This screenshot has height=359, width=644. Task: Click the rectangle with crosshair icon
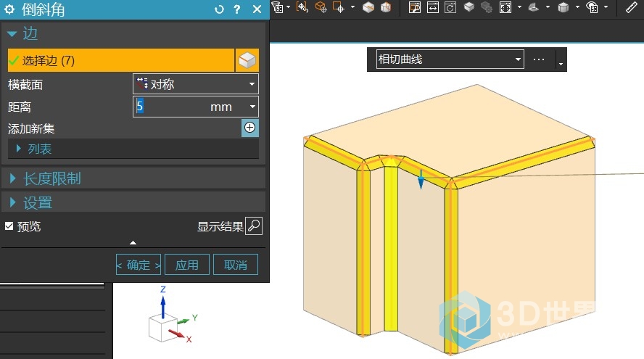tap(339, 7)
